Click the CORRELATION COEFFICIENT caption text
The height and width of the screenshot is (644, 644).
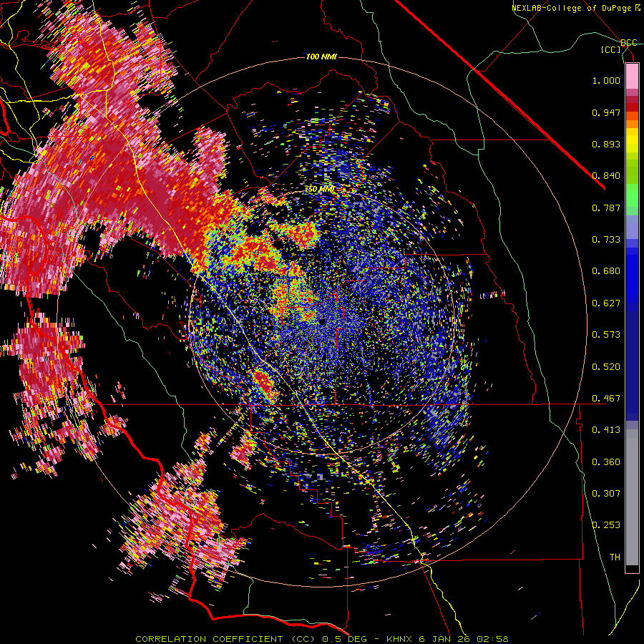tap(211, 639)
